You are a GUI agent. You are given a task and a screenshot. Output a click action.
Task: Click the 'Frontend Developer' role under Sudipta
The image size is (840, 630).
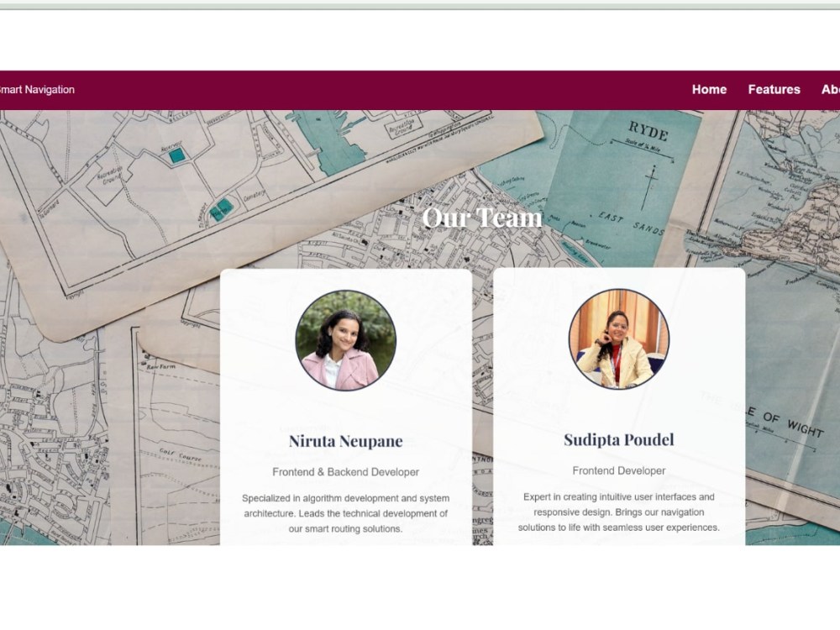pyautogui.click(x=619, y=471)
